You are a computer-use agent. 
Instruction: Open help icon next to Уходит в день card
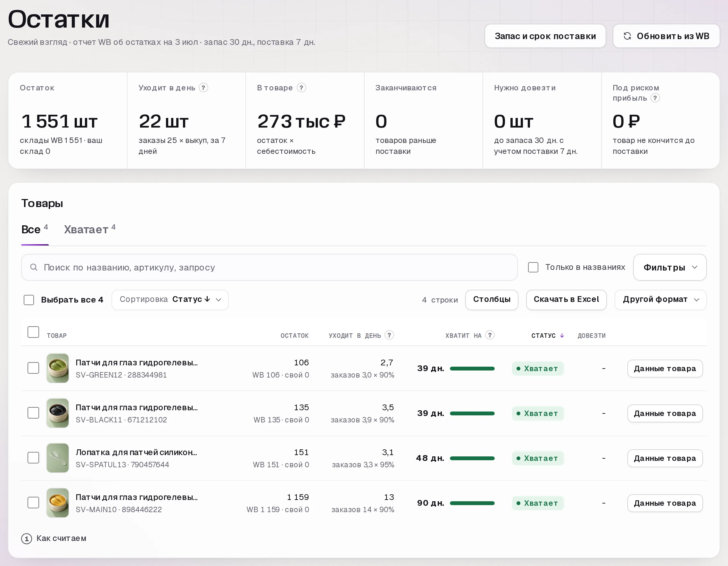203,88
